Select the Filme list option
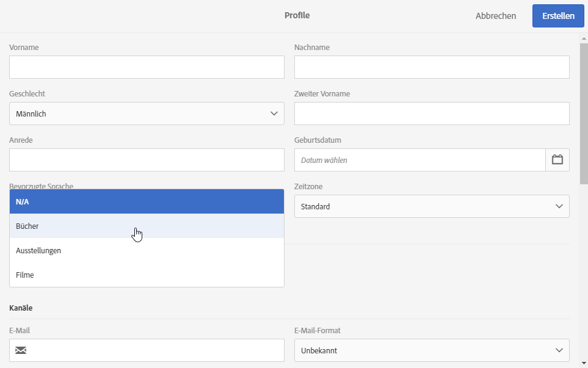This screenshot has width=588, height=368. [147, 275]
